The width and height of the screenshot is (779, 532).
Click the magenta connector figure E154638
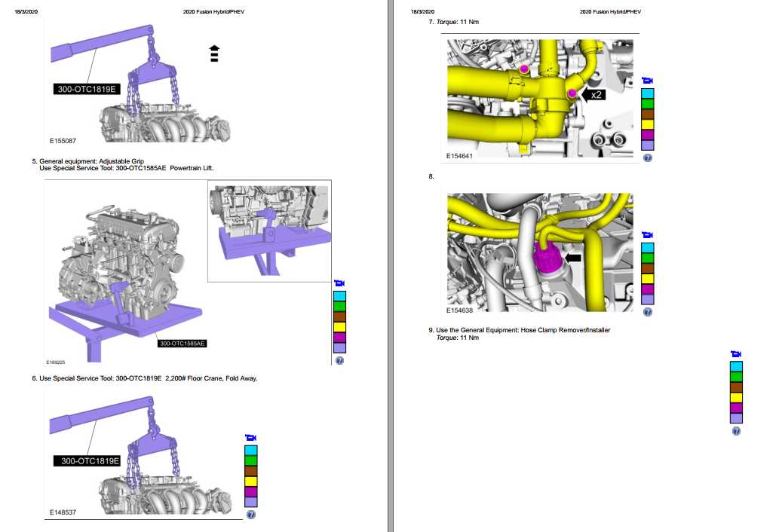[540, 252]
